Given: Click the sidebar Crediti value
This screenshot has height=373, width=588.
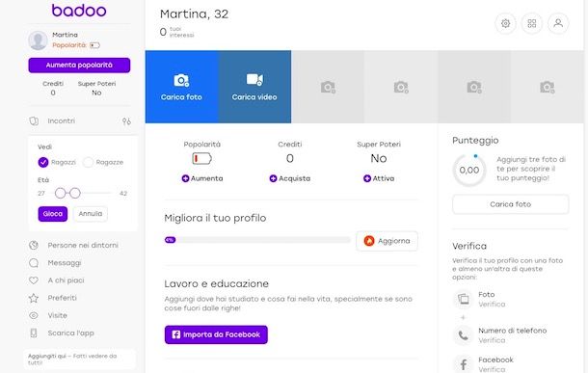Looking at the screenshot, I should click(x=53, y=93).
